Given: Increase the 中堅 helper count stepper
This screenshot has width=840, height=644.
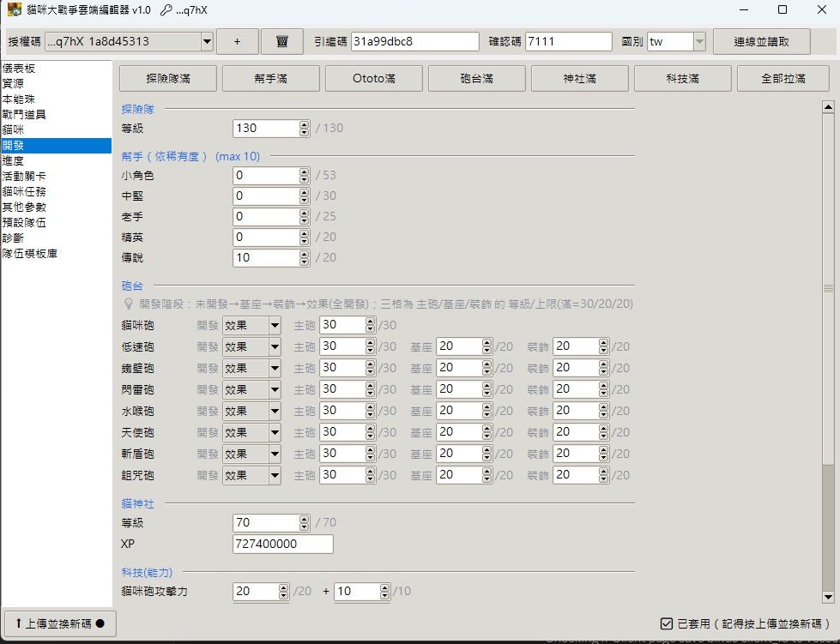Looking at the screenshot, I should 305,192.
